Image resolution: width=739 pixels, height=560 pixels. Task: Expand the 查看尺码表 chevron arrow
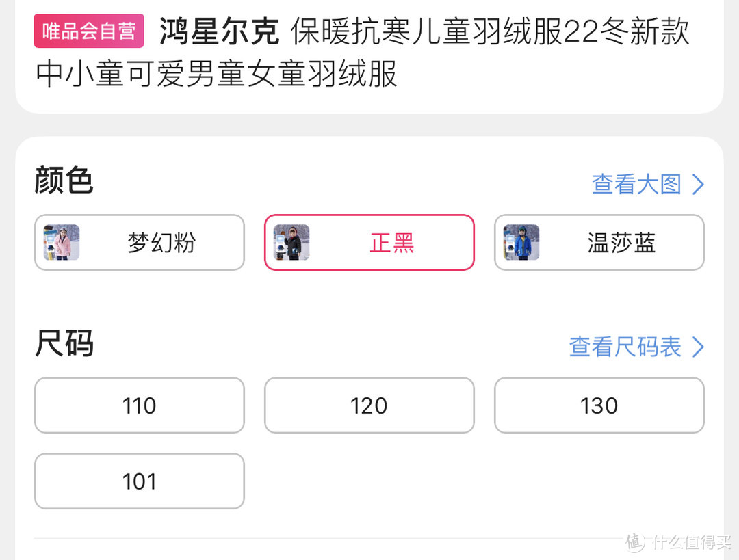[x=699, y=347]
